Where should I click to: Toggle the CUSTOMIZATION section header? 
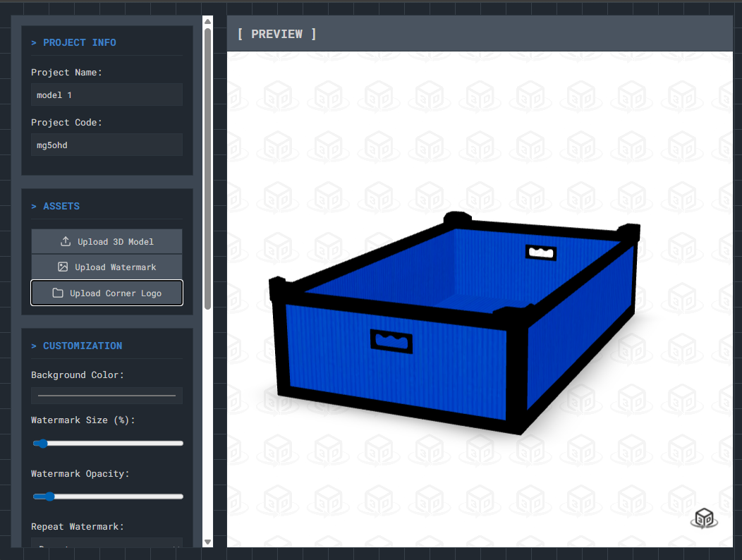click(77, 346)
